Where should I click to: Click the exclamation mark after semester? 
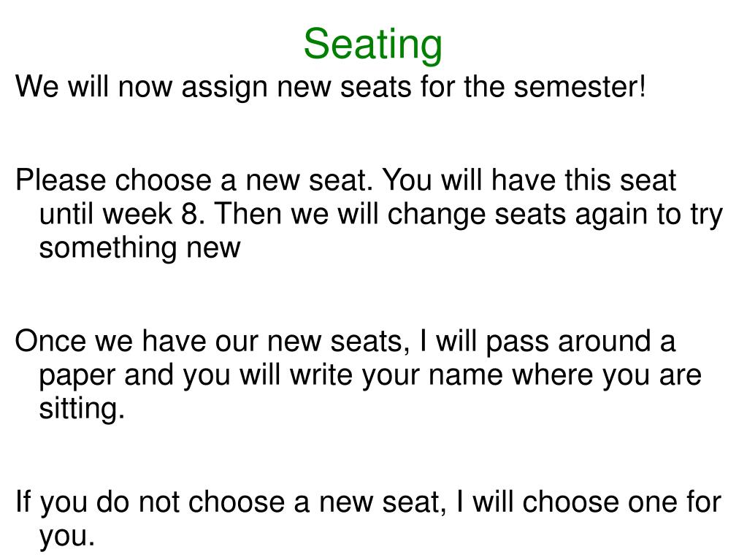pyautogui.click(x=642, y=87)
